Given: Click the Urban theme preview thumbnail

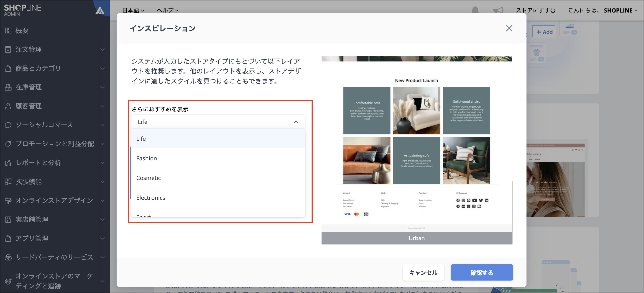Looking at the screenshot, I should click(x=417, y=144).
